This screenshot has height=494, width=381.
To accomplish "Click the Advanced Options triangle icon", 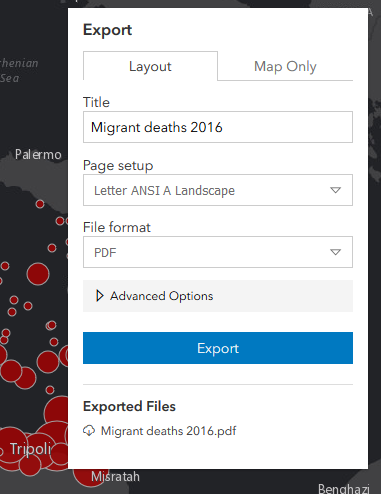I will tap(99, 296).
